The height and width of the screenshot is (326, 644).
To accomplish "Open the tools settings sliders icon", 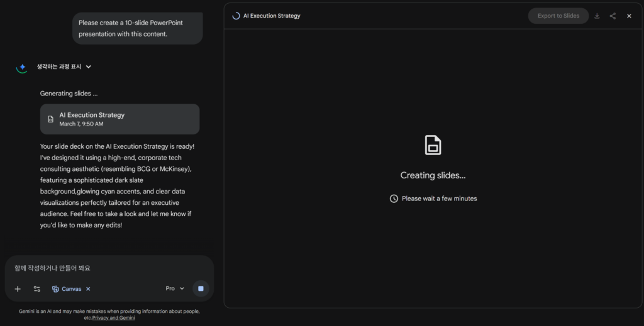I will point(37,289).
